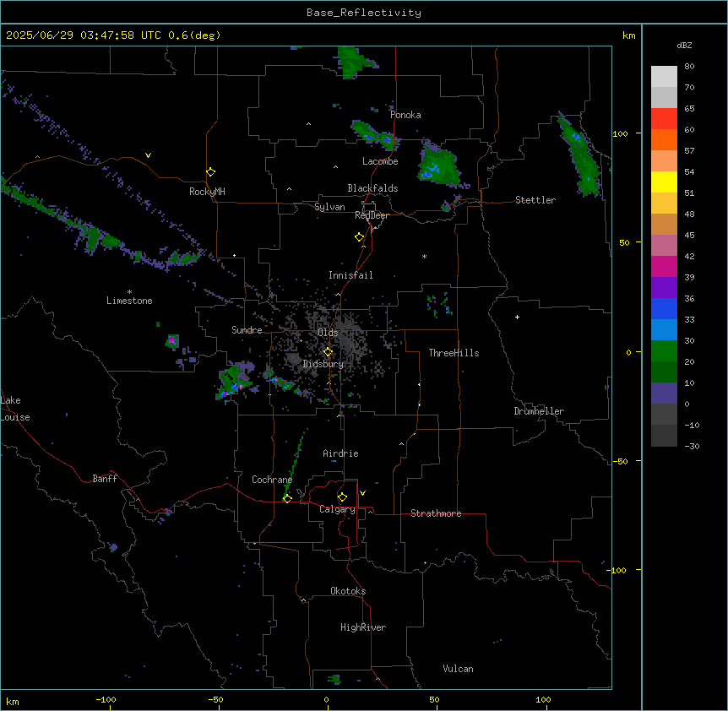
Task: Click the 100 tick on the right axis
Action: click(620, 133)
